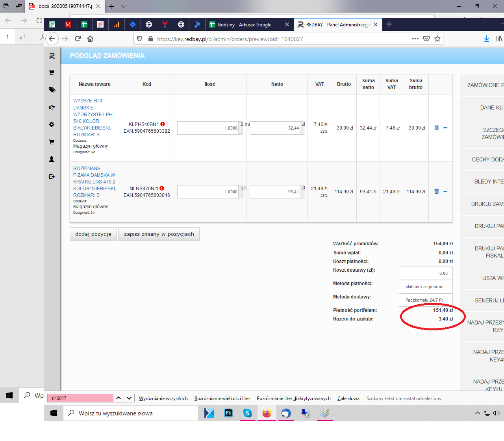
Task: Toggle "Rozróżnianie wielkości liter" option
Action: 222,398
